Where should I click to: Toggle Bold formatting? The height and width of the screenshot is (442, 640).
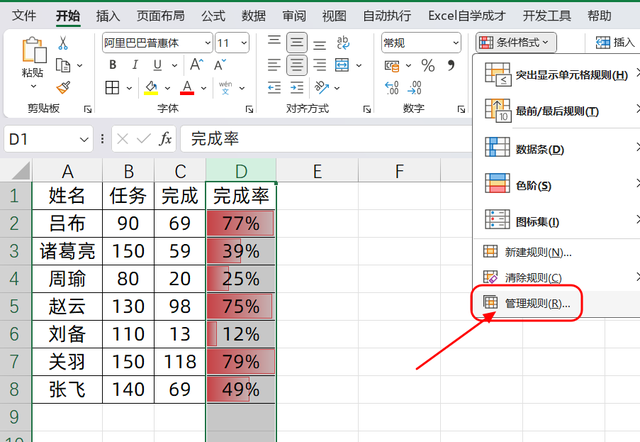(113, 65)
